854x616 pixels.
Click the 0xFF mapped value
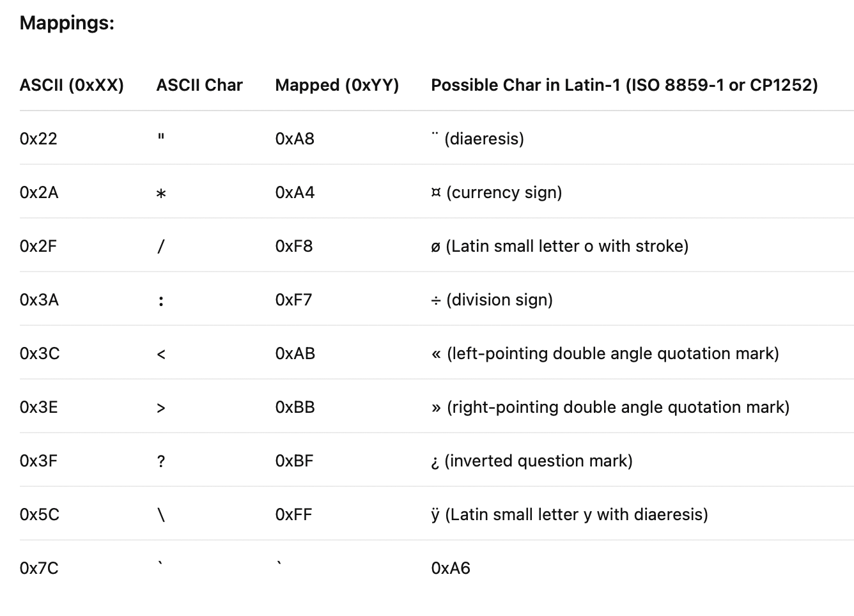point(293,514)
